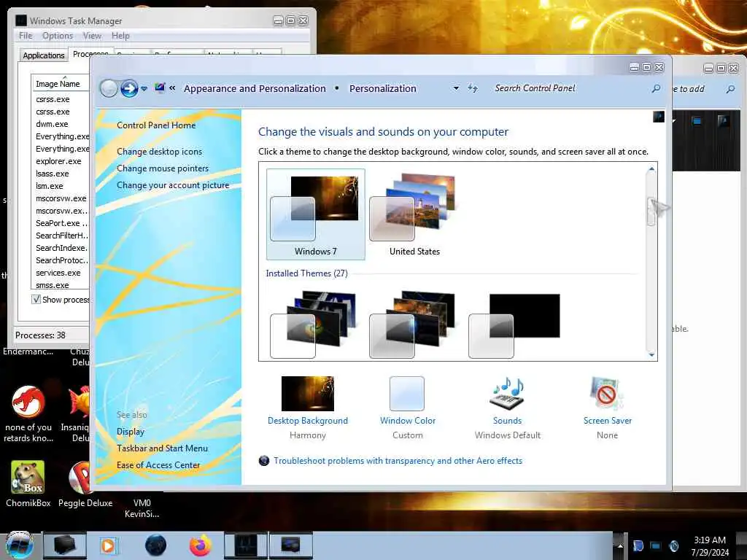Open Change mouse pointers
The height and width of the screenshot is (560, 747).
coord(163,168)
